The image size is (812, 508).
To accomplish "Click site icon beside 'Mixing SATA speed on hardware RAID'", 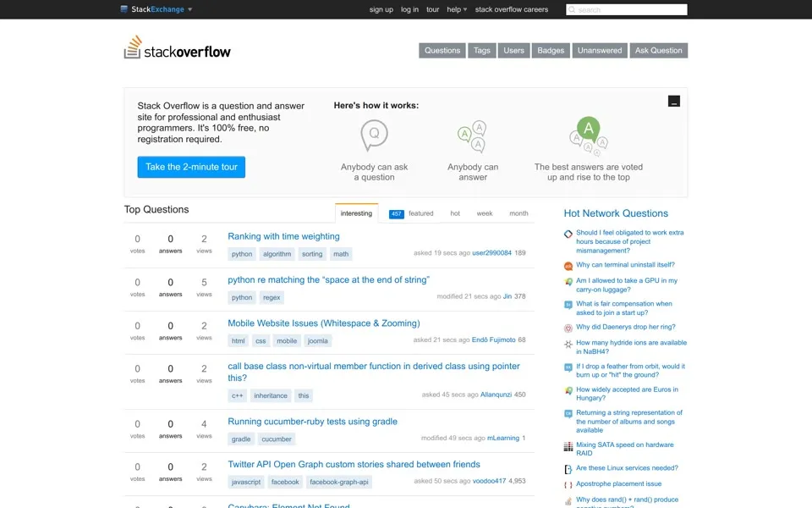I will pyautogui.click(x=568, y=446).
